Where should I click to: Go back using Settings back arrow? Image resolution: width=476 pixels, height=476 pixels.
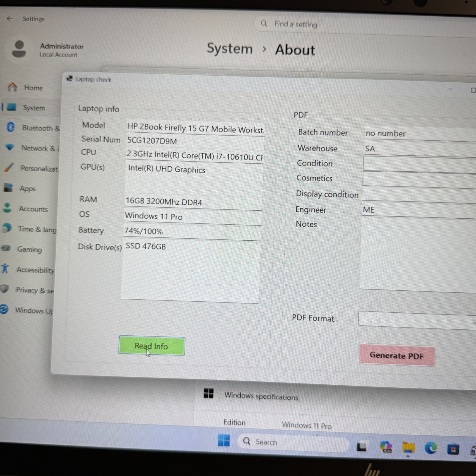pyautogui.click(x=10, y=19)
